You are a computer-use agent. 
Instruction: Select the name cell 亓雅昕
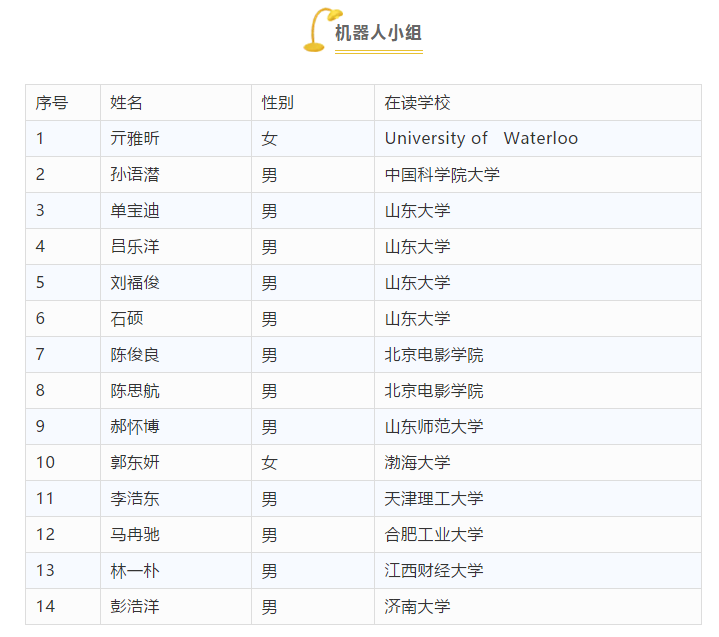[135, 139]
